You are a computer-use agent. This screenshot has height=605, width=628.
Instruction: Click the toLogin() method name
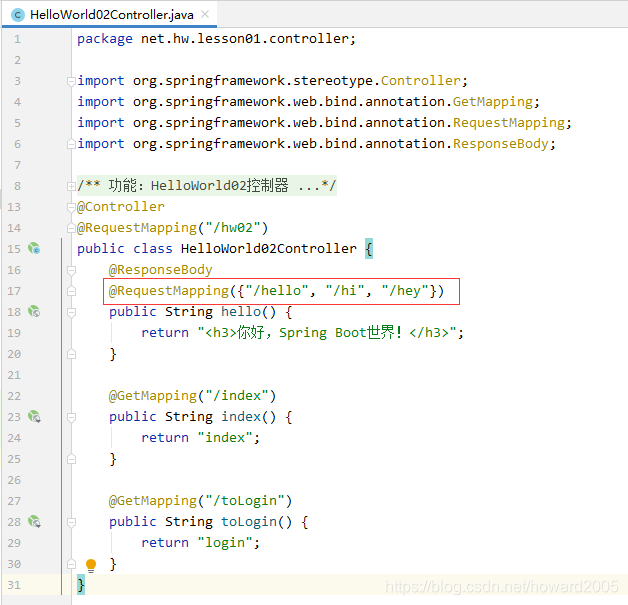click(249, 522)
